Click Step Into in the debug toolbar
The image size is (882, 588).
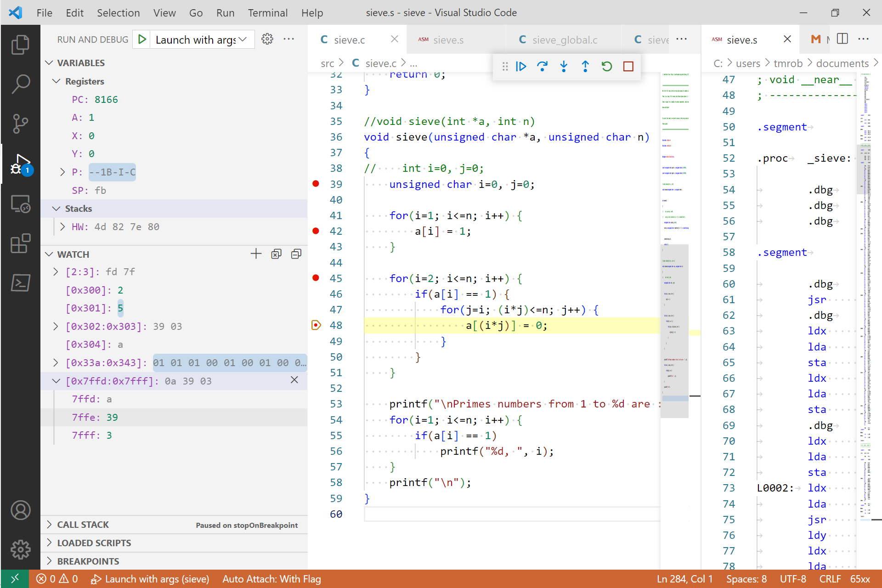(564, 67)
